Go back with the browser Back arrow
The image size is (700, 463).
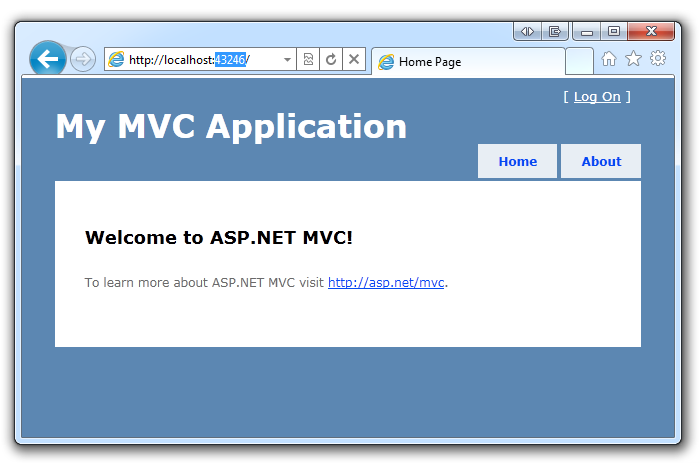click(x=48, y=58)
